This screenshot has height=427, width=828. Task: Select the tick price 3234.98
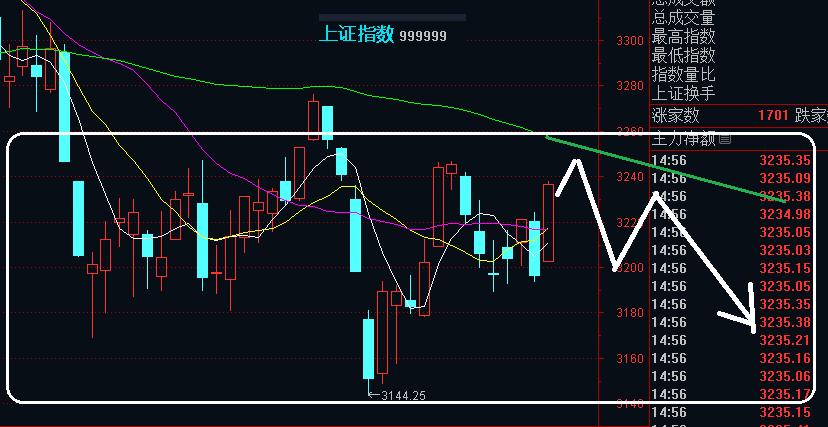point(786,214)
